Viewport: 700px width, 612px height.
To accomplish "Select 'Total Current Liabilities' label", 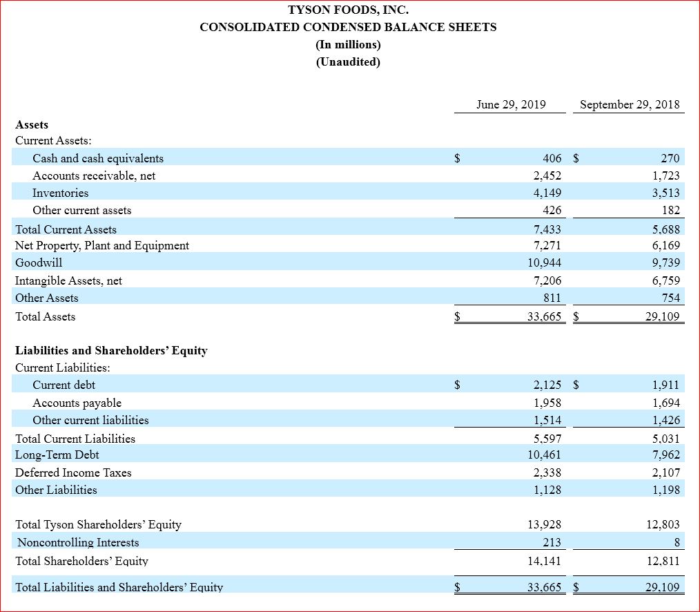I will click(75, 439).
